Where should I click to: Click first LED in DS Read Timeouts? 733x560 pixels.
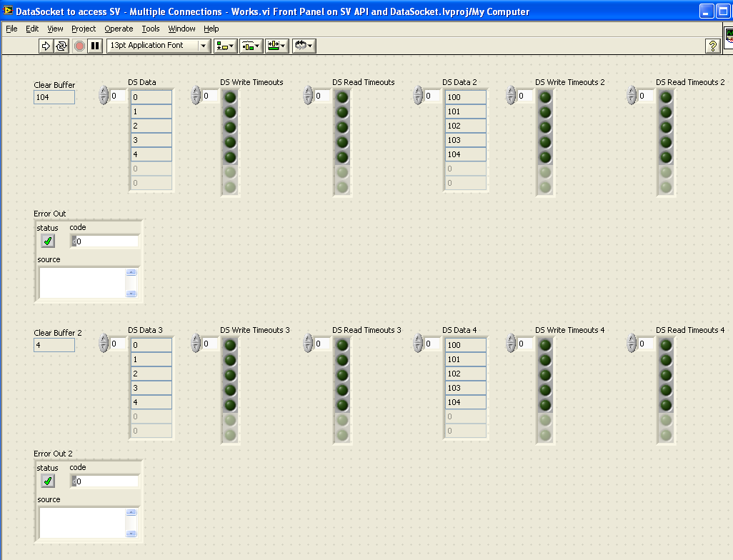(x=342, y=97)
